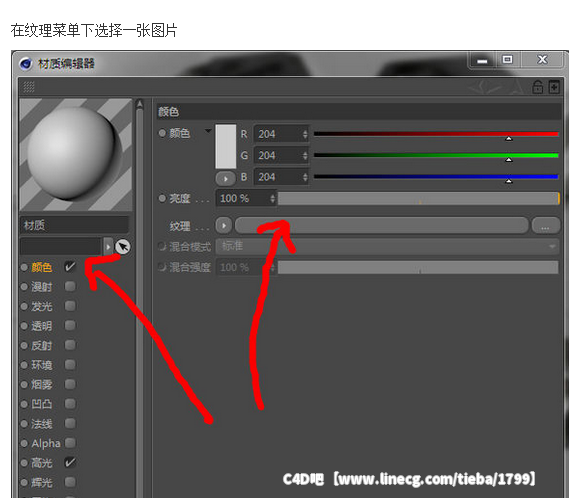
Task: Enable the 辉光 channel checkbox
Action: (x=70, y=482)
